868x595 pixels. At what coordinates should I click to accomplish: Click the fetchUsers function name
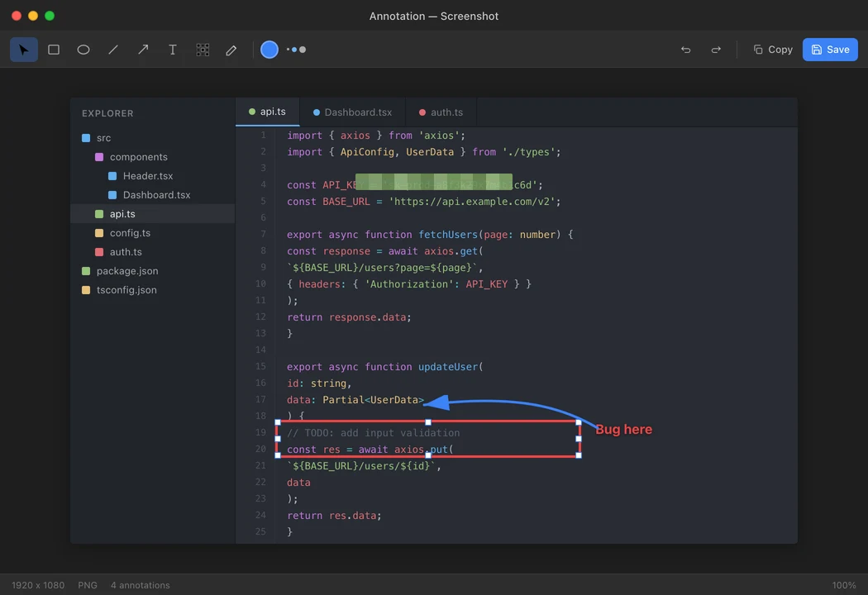pyautogui.click(x=448, y=235)
